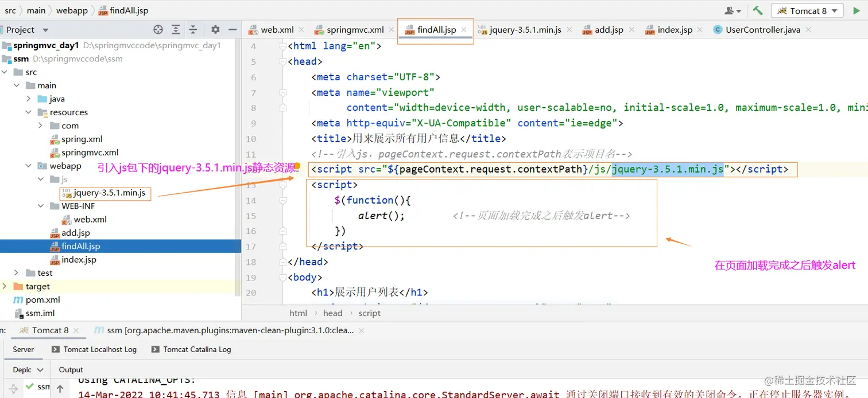Click 'head' in editor bottom breadcrumb
Screen dimensions: 868x398
[333, 313]
